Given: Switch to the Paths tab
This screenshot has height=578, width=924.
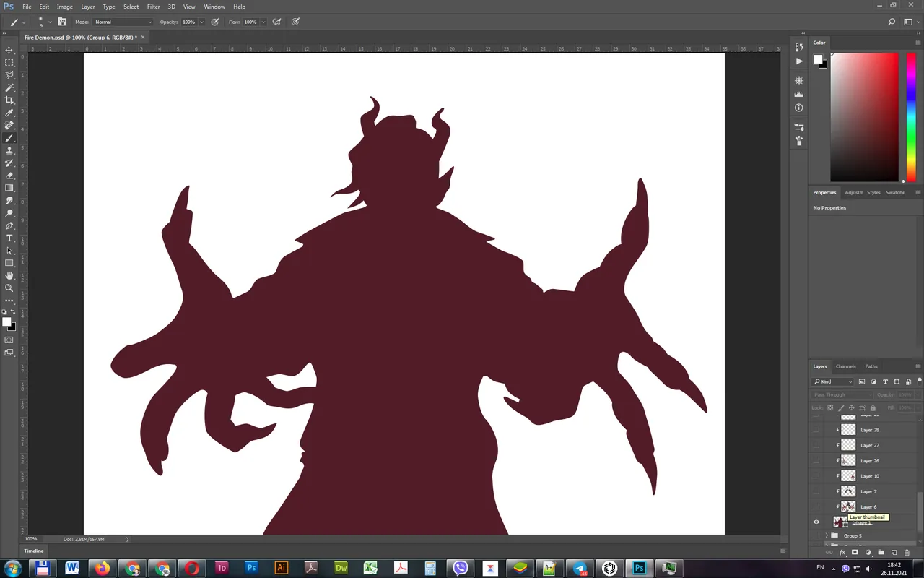Looking at the screenshot, I should [x=871, y=366].
